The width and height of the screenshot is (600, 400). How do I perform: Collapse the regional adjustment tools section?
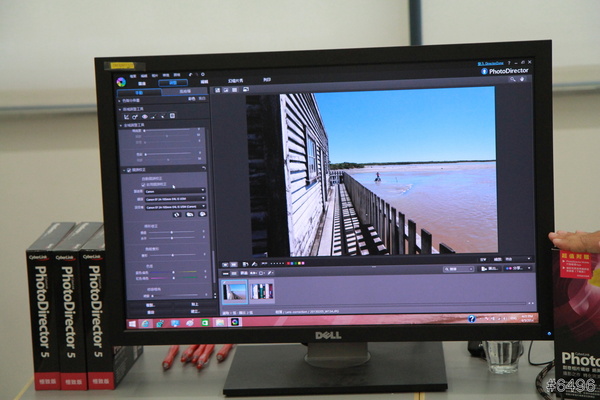[x=120, y=109]
